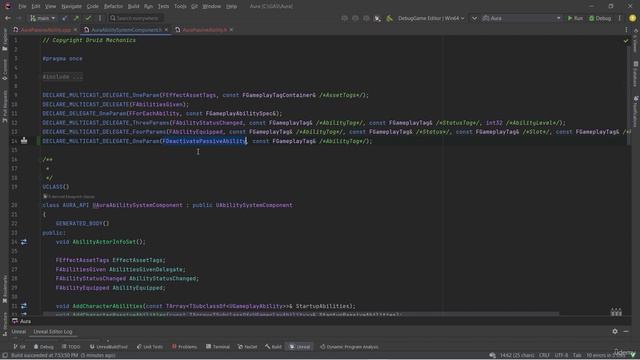This screenshot has width=640, height=360.
Task: Switch to the first AuraPassiveAbility.cpp tab
Action: coord(45,30)
